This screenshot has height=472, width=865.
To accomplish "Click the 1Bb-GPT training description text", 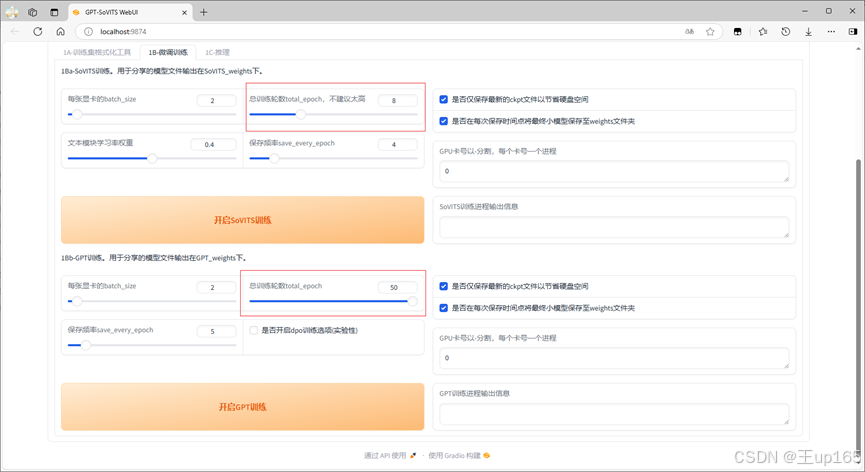I will pos(154,258).
